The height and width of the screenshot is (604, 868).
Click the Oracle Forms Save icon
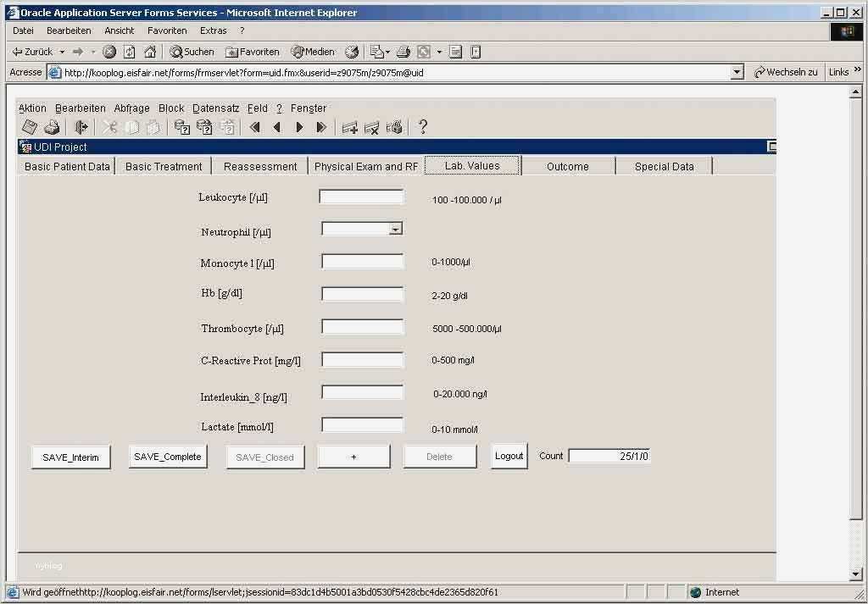point(30,127)
